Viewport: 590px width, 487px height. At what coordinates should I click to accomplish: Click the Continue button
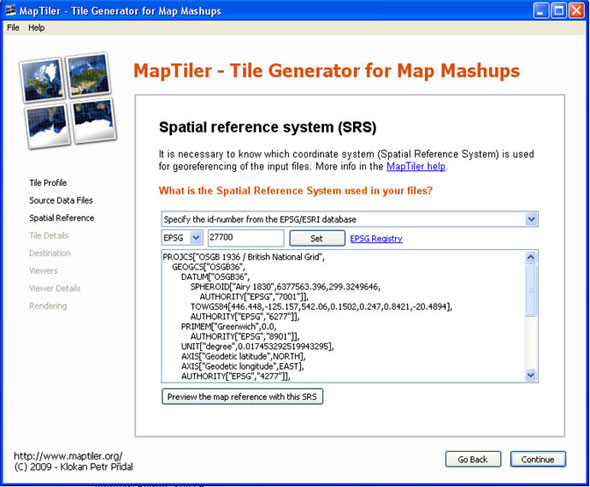click(x=538, y=459)
